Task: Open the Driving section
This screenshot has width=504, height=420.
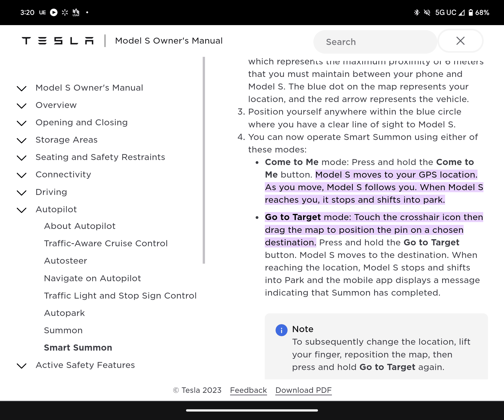Action: [x=51, y=192]
